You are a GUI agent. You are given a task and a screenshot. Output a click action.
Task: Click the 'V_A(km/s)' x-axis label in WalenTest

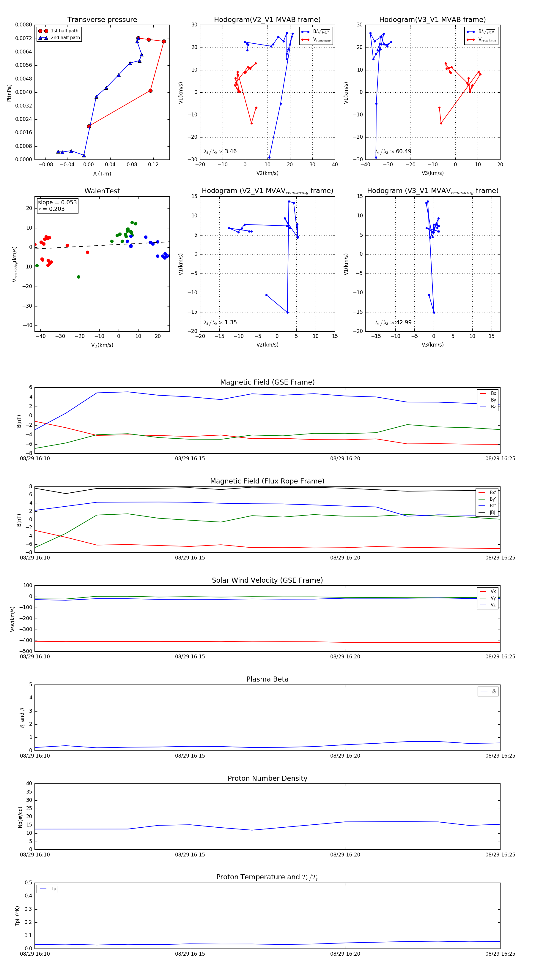click(x=102, y=345)
